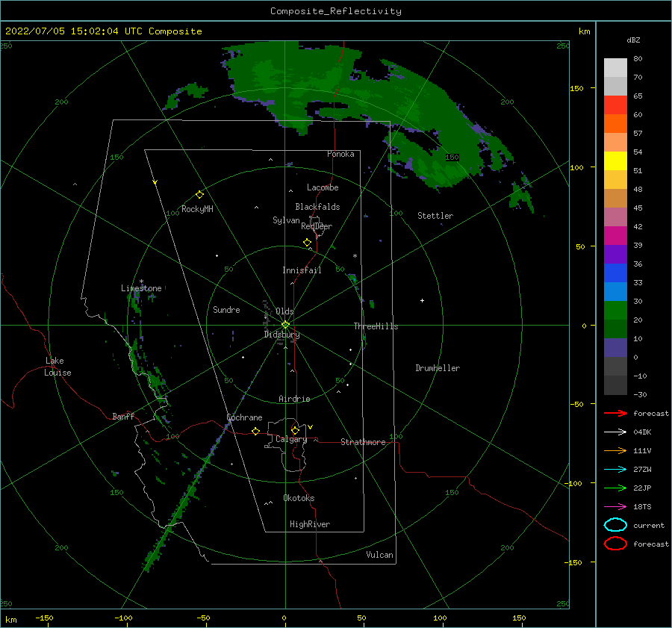The height and width of the screenshot is (628, 672).
Task: Click the Limestone label
Action: pyautogui.click(x=141, y=288)
